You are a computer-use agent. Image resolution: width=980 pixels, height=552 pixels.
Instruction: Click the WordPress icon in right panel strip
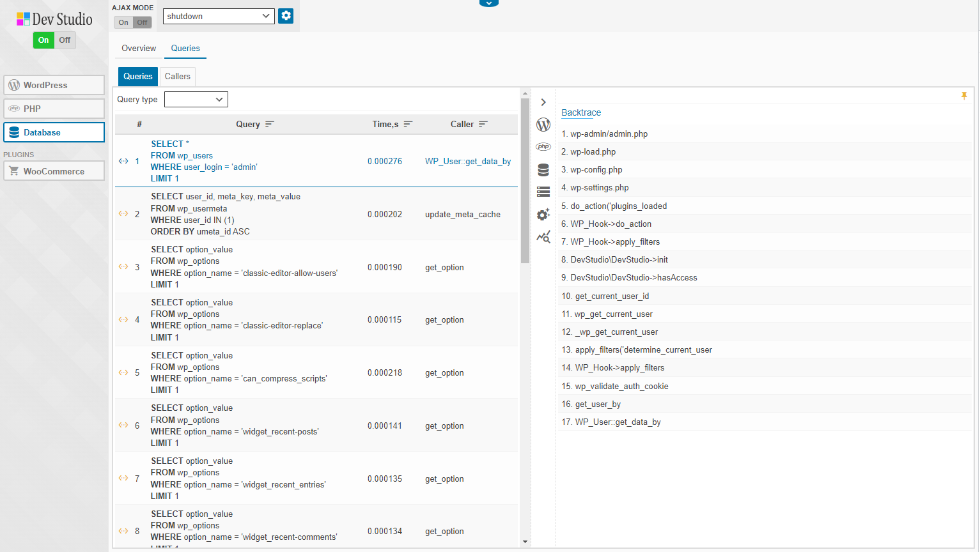(543, 125)
